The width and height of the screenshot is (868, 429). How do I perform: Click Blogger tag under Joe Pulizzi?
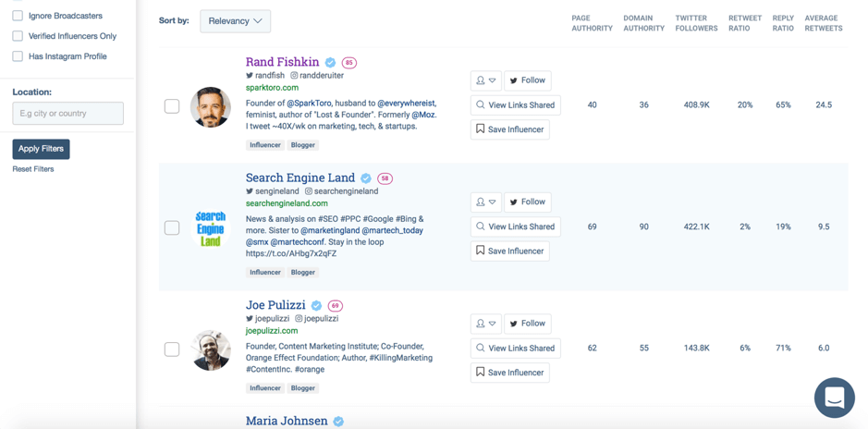(x=303, y=388)
